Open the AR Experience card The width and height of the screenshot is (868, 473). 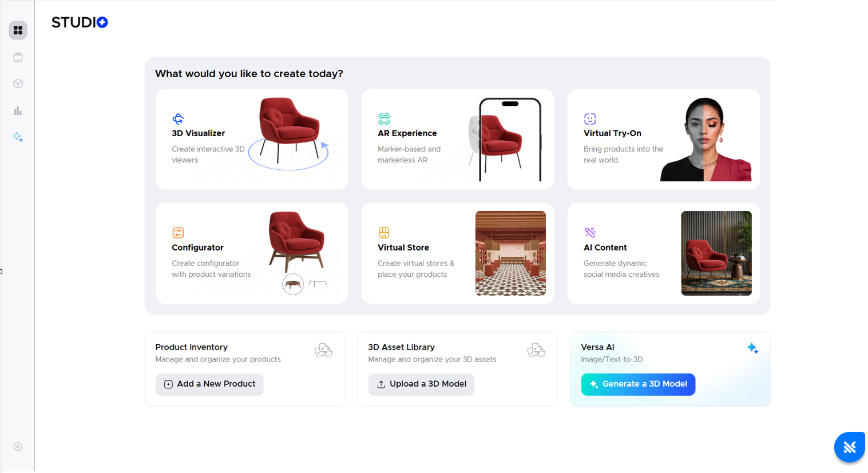click(458, 139)
